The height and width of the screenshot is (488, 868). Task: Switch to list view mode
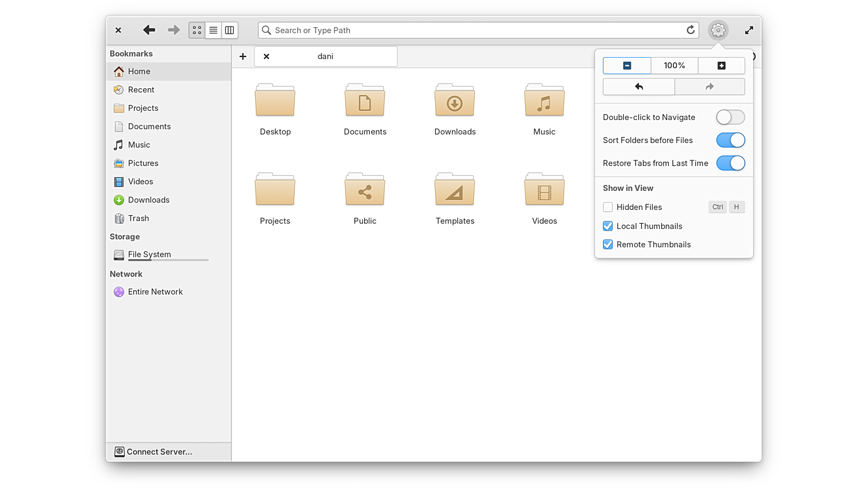(x=213, y=30)
